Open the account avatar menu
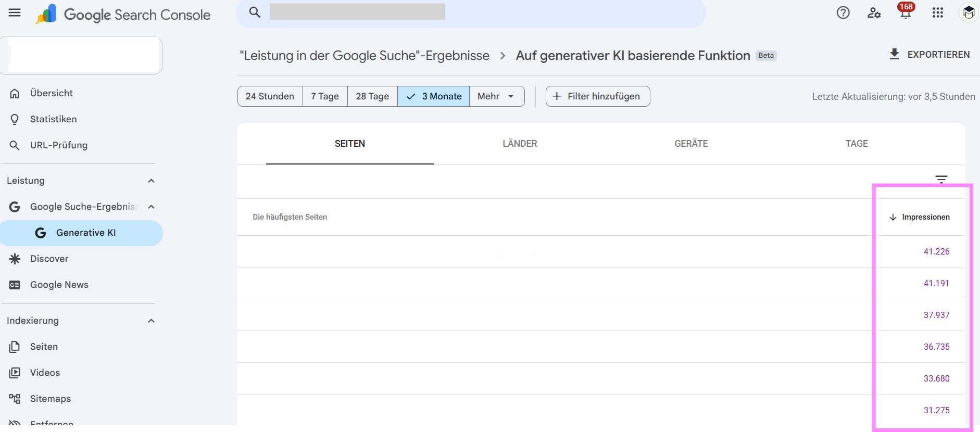The height and width of the screenshot is (432, 980). (x=969, y=12)
